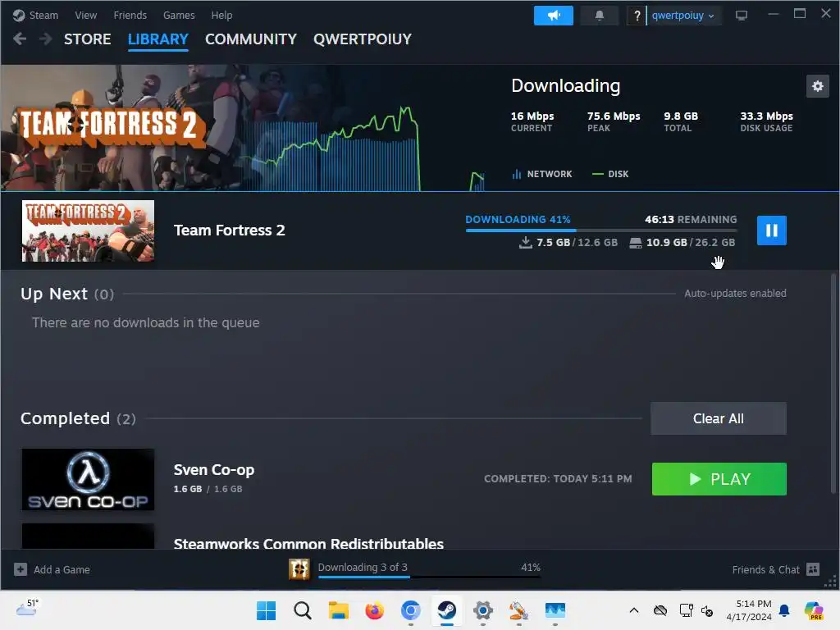Switch to Big Picture mode monitor icon
The image size is (840, 630).
click(x=742, y=16)
